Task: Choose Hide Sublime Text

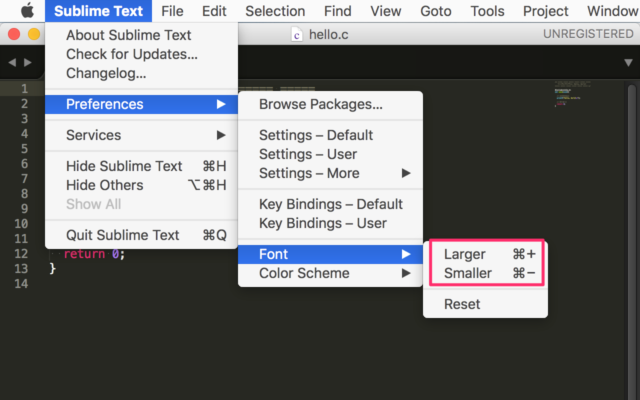Action: [141, 166]
